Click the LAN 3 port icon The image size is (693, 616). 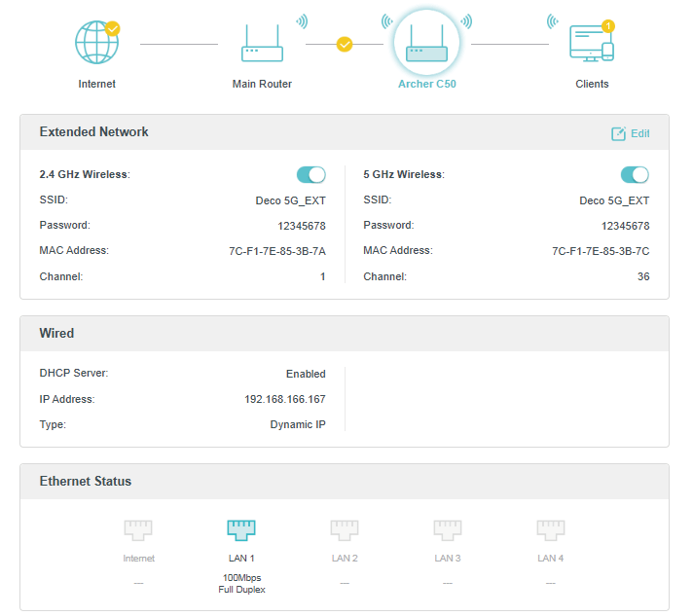(448, 529)
